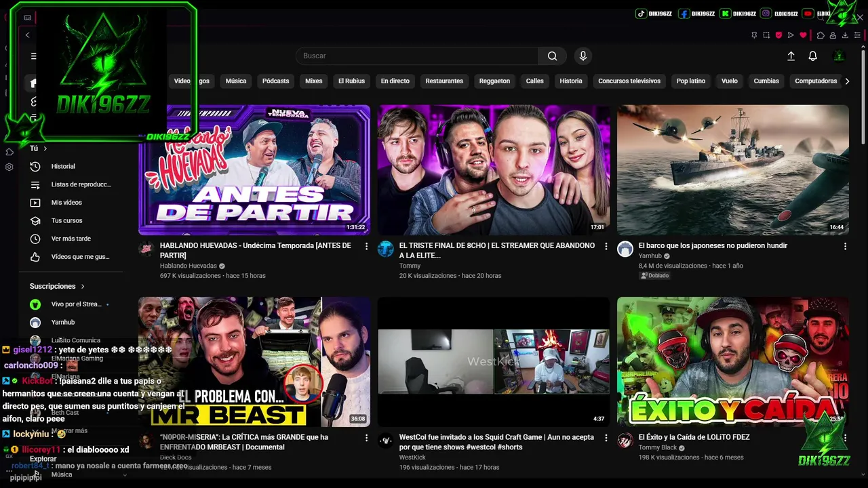Open browser sidebar settings gear
This screenshot has width=868, height=488.
click(9, 167)
